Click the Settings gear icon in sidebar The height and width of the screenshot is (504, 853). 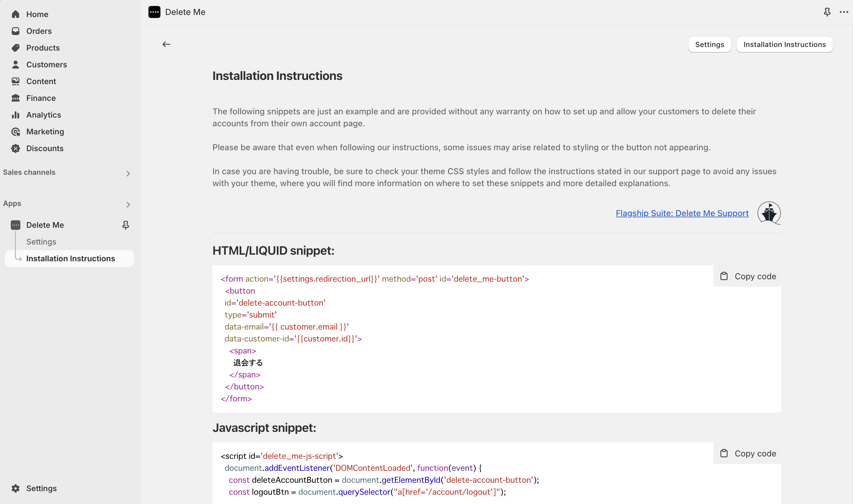(x=16, y=488)
